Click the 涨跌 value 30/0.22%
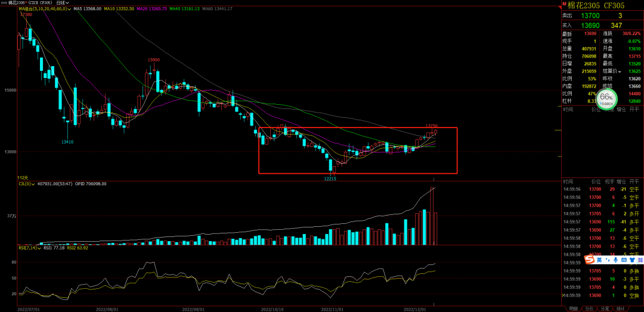644x312 pixels. click(x=630, y=33)
